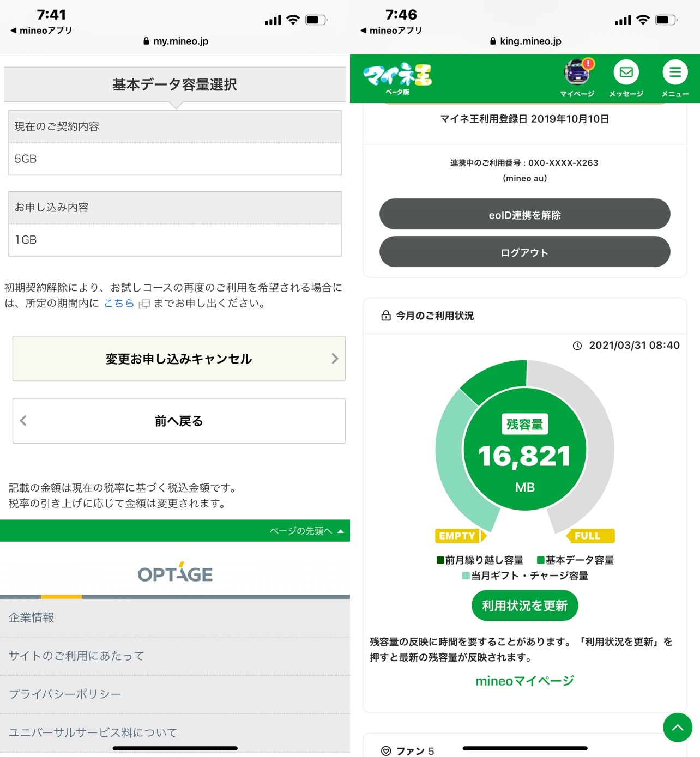Tap the OPTAGE logo
Image resolution: width=700 pixels, height=757 pixels.
(x=175, y=572)
